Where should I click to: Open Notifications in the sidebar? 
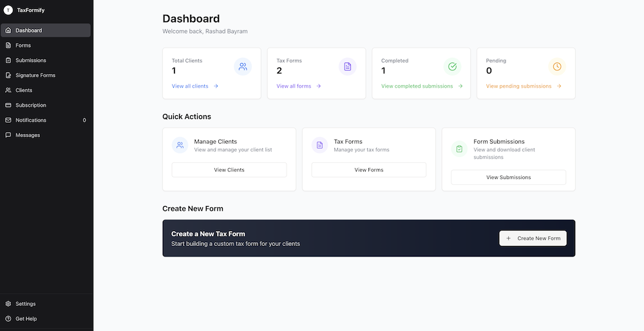(31, 120)
